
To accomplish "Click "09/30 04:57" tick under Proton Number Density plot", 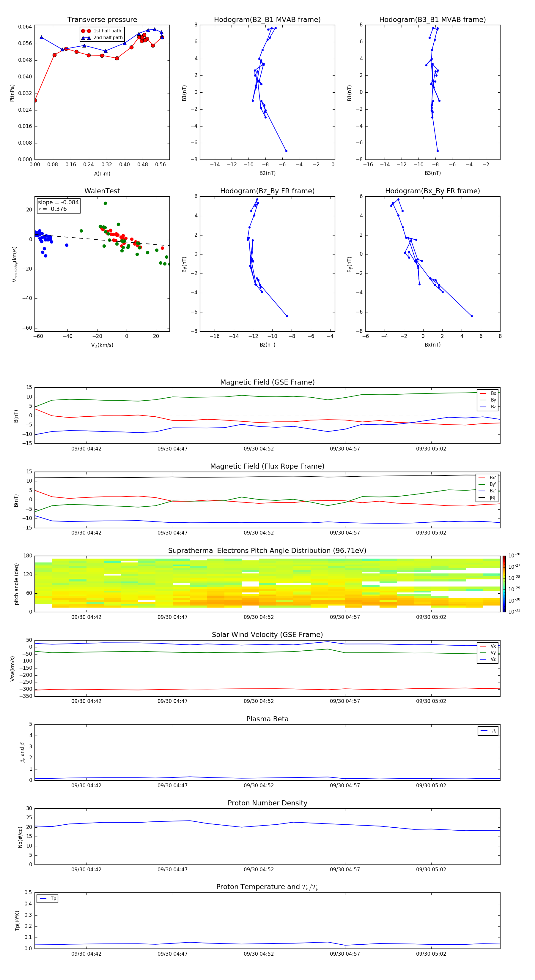I will (345, 870).
